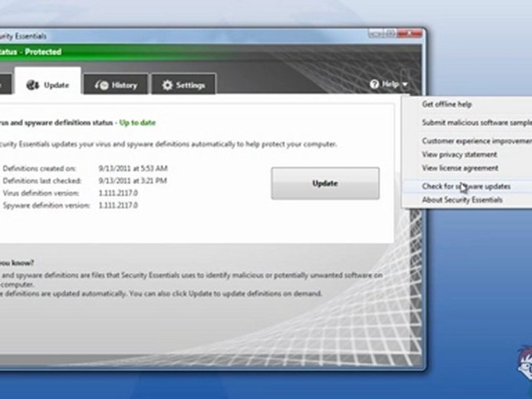Click the Definitions last checked label
The width and height of the screenshot is (532, 399).
point(42,181)
